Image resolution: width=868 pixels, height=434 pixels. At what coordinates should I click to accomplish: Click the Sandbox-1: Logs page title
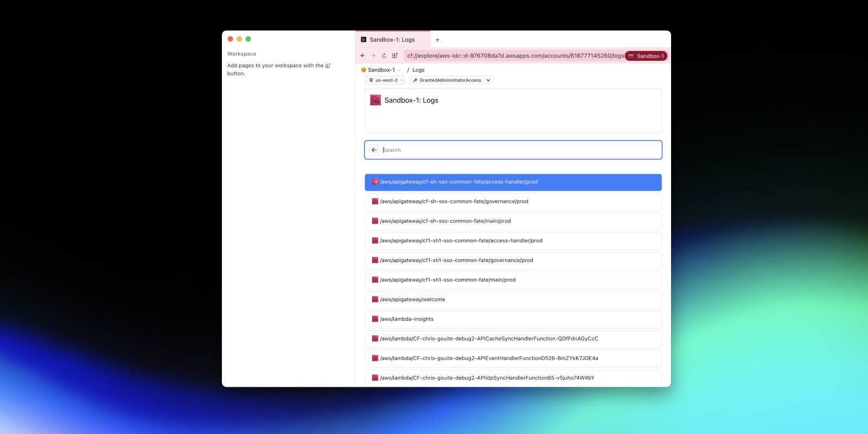pos(411,100)
